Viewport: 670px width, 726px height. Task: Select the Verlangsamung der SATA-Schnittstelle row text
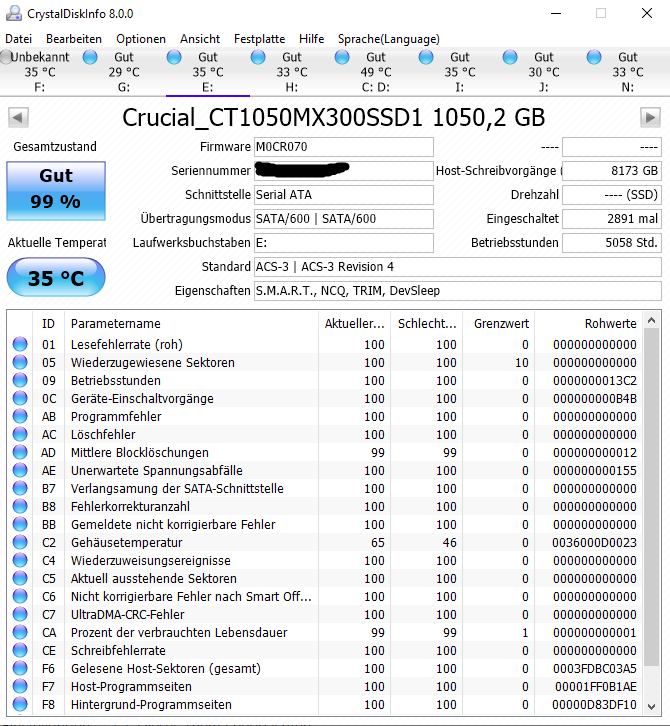coord(177,488)
